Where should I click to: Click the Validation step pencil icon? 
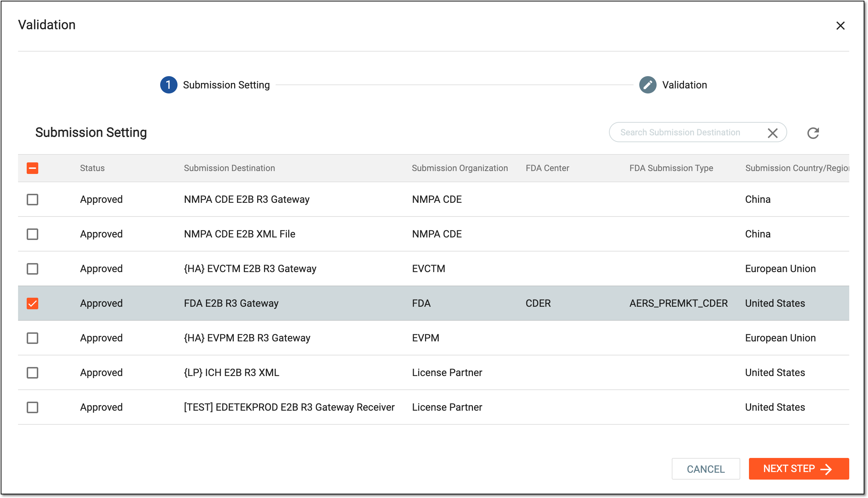[x=648, y=85]
